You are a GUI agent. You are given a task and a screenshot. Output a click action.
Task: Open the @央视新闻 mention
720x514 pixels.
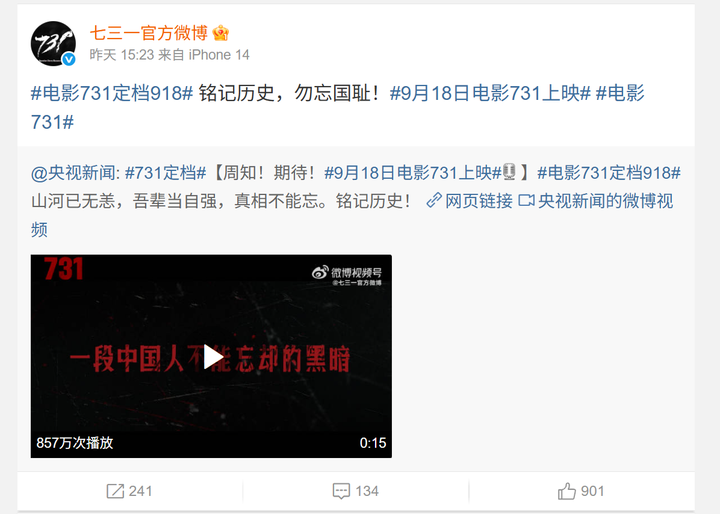click(75, 173)
